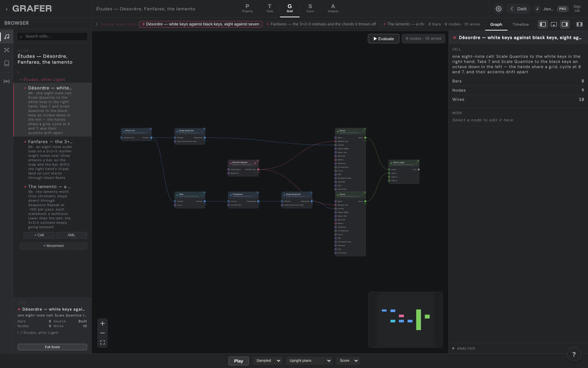Click the + Cell button
The height and width of the screenshot is (368, 588).
point(39,235)
